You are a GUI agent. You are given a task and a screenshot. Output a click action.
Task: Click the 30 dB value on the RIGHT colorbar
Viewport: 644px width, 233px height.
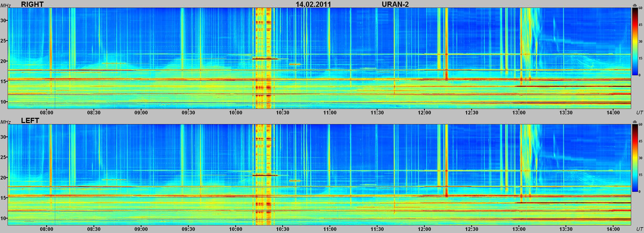click(640, 42)
